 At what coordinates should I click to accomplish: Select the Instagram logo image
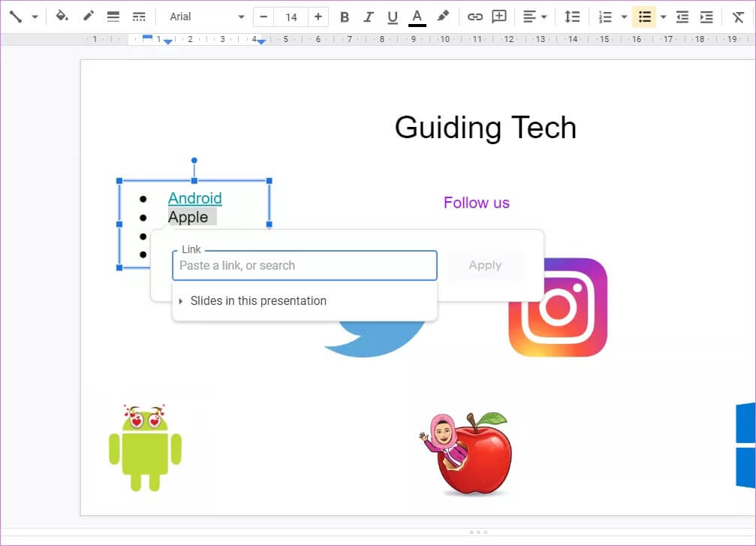point(558,307)
